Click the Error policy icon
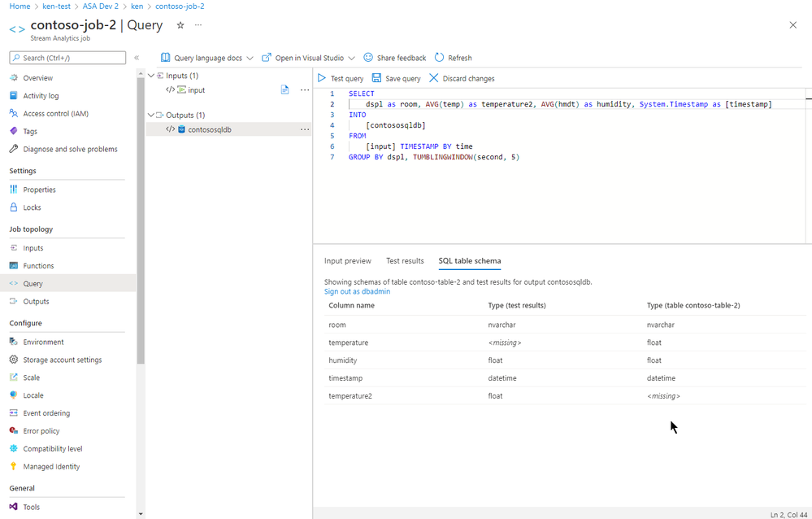This screenshot has height=519, width=812. pos(14,430)
